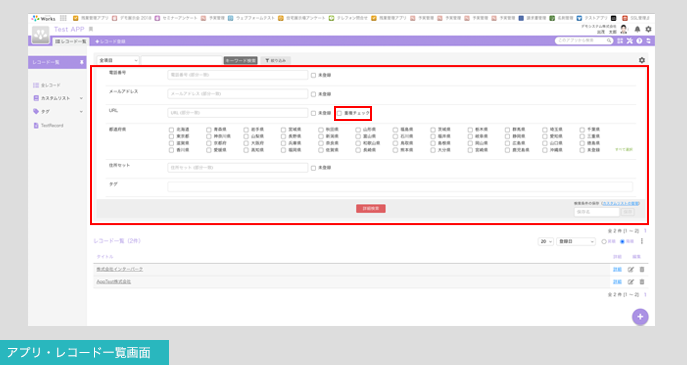Open the notification bell in the header
The width and height of the screenshot is (687, 365).
pyautogui.click(x=637, y=29)
